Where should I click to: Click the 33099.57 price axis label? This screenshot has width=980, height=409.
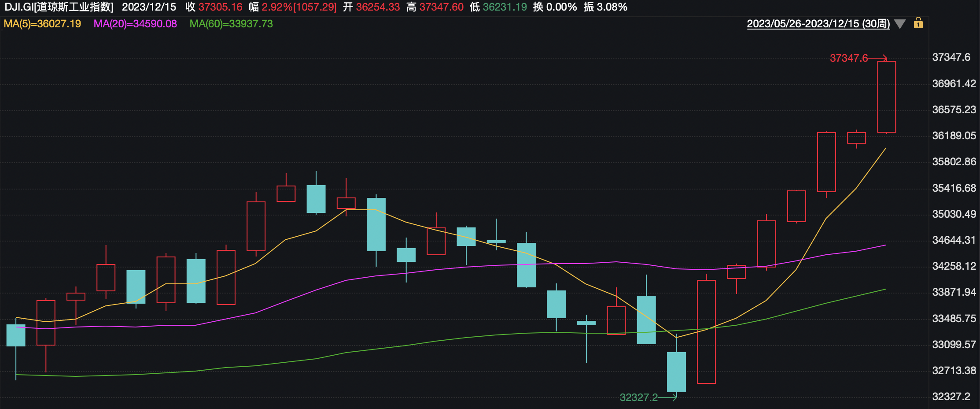coord(954,345)
